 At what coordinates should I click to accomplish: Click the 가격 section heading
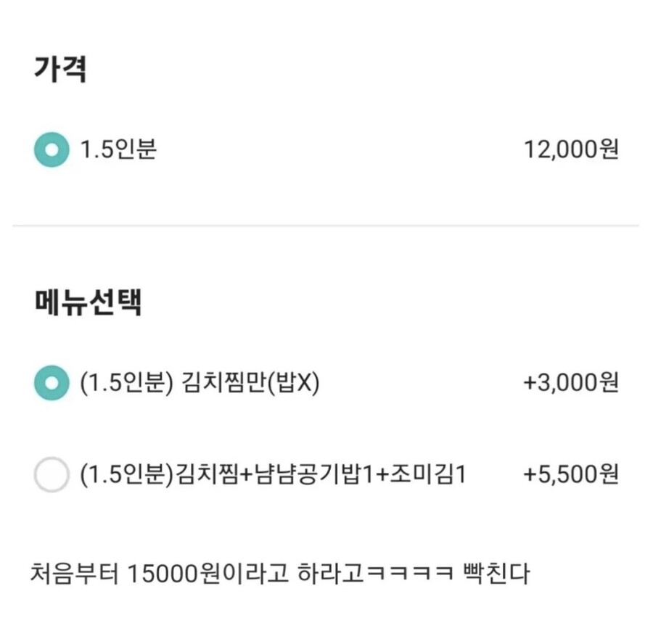click(x=60, y=69)
